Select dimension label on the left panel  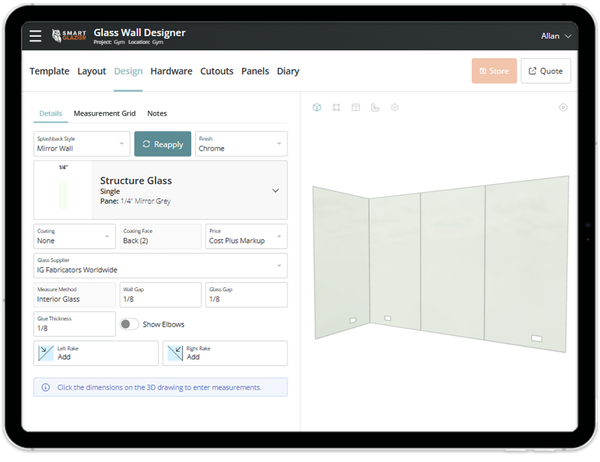pyautogui.click(x=353, y=320)
